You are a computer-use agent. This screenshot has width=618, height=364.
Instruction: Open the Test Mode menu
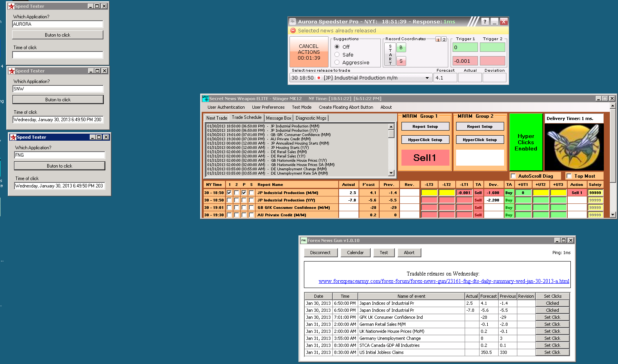click(302, 107)
